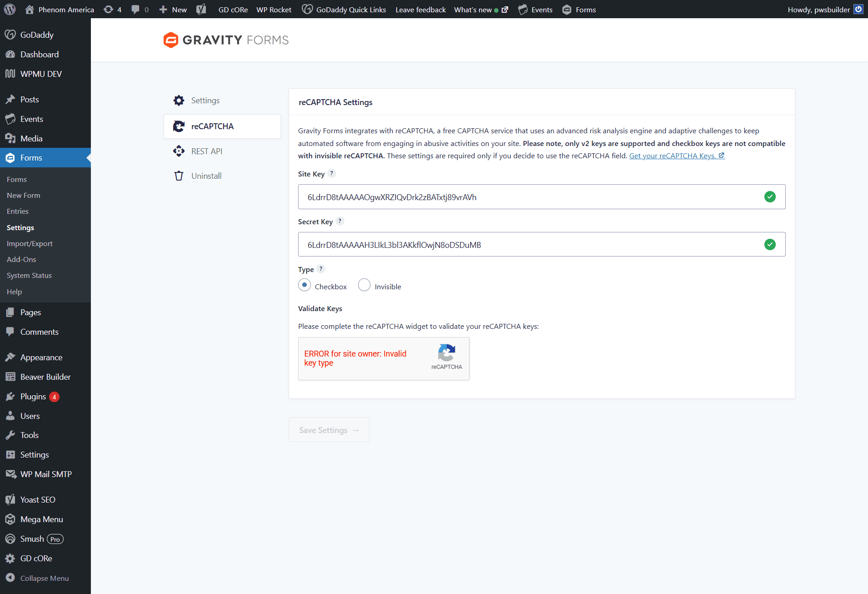Open Yoast SEO in the sidebar
This screenshot has width=868, height=594.
45,500
